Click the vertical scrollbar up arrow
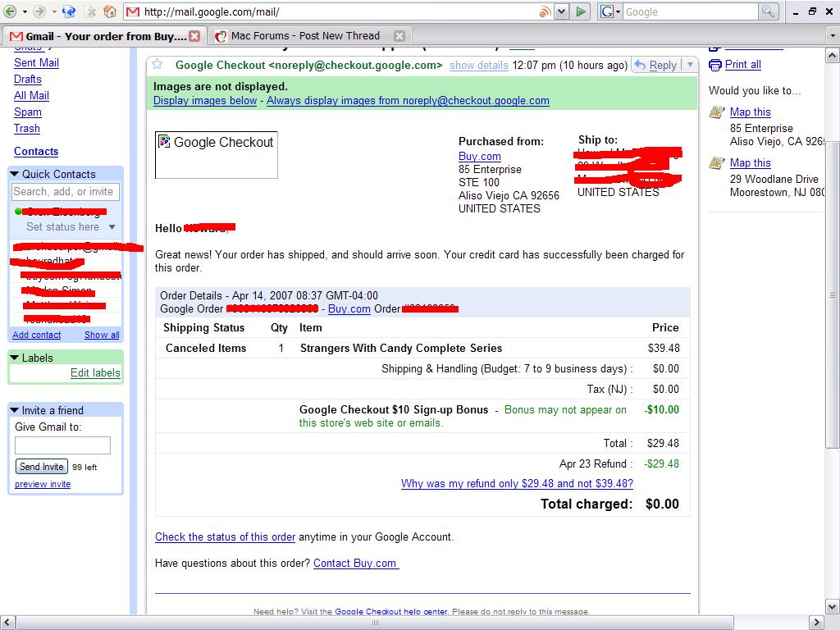The image size is (840, 630). pyautogui.click(x=832, y=56)
